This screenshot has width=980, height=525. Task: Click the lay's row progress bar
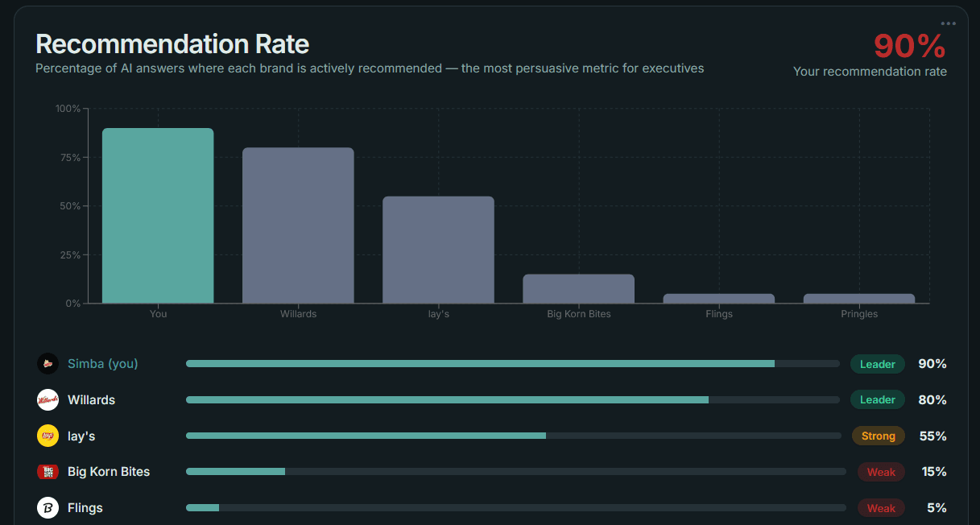click(514, 436)
